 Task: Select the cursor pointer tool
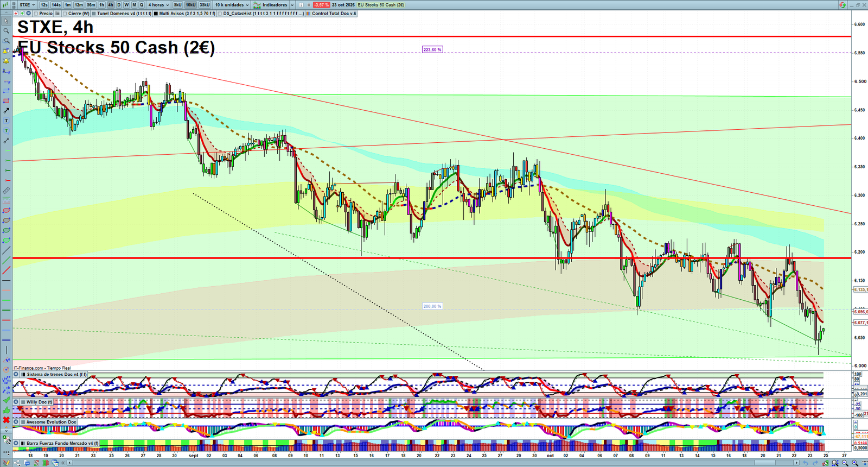coord(6,21)
